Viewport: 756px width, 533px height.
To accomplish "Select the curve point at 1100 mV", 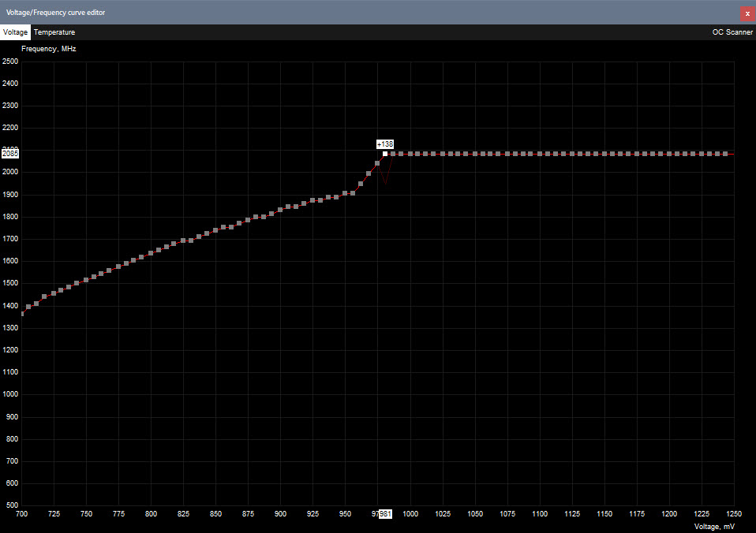I will (540, 154).
